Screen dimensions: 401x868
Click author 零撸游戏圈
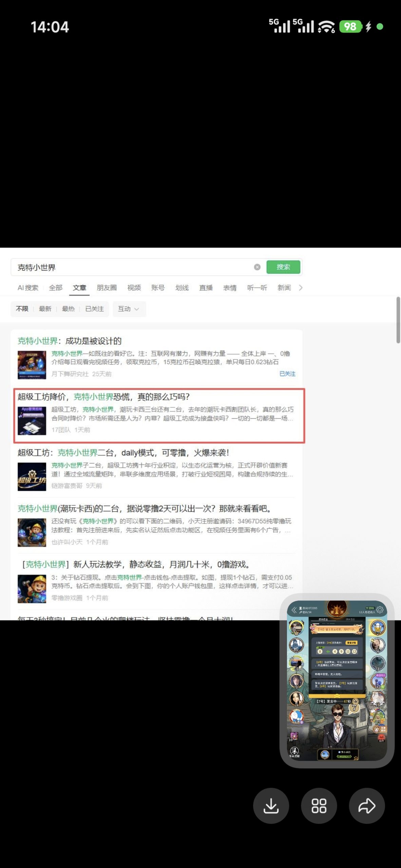[x=67, y=598]
